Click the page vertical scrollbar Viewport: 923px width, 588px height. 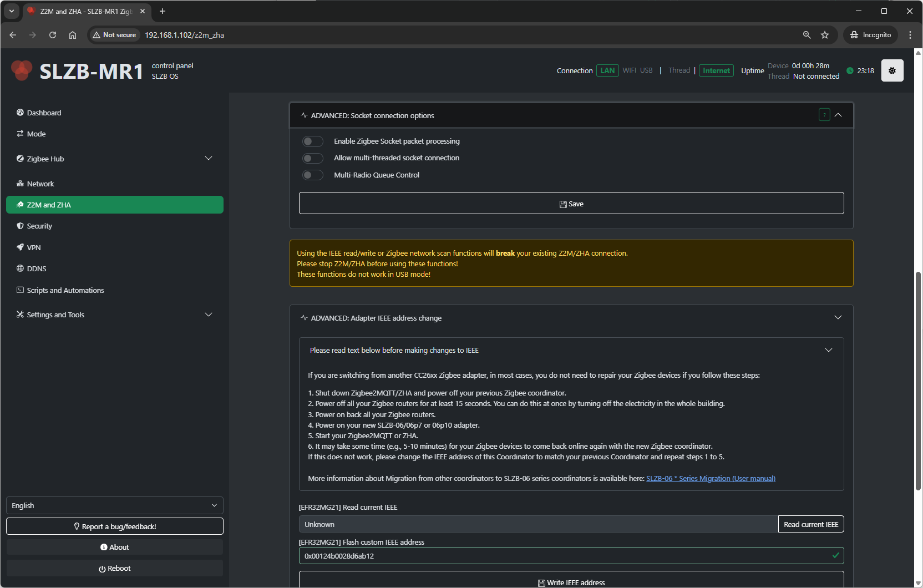(918, 381)
